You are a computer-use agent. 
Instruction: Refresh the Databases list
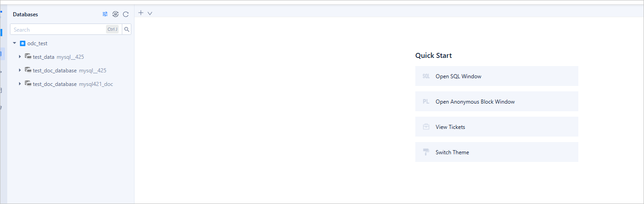pyautogui.click(x=126, y=14)
